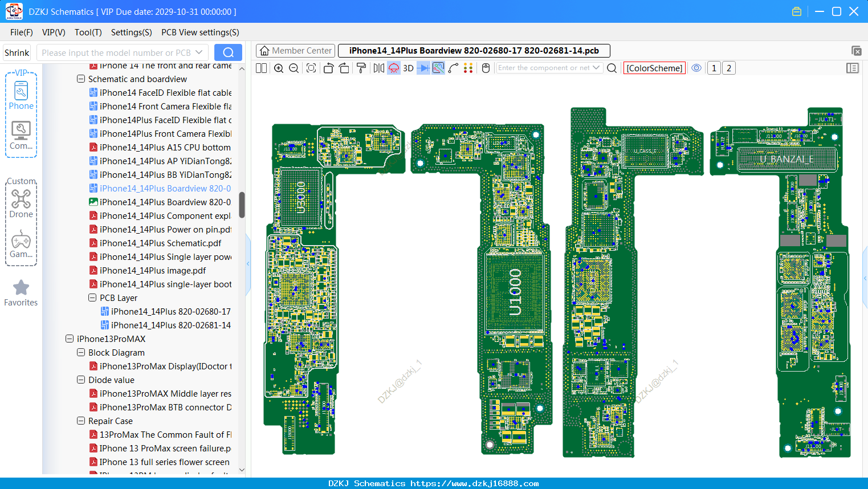Collapse Schematic and boardview folder
Image resolution: width=868 pixels, height=489 pixels.
81,79
